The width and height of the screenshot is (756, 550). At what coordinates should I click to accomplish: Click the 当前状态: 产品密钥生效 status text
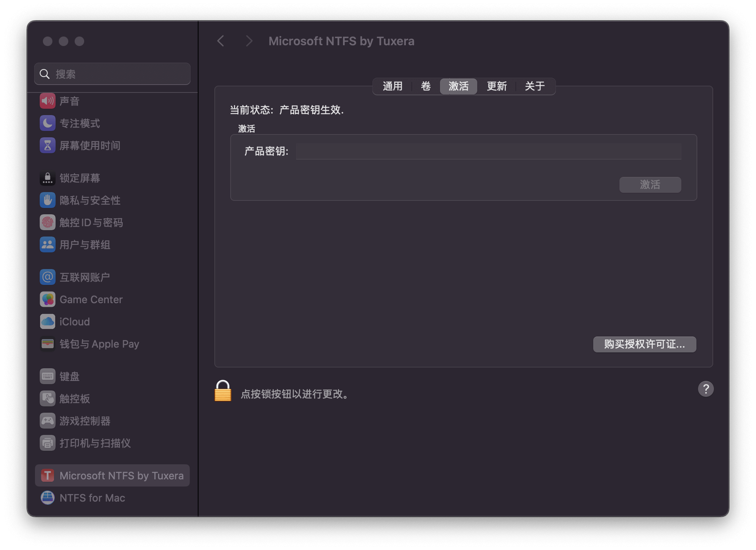[287, 110]
